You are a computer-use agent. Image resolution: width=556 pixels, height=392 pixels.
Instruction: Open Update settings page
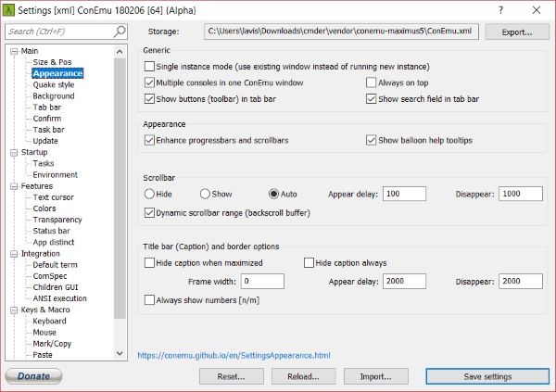[x=45, y=141]
